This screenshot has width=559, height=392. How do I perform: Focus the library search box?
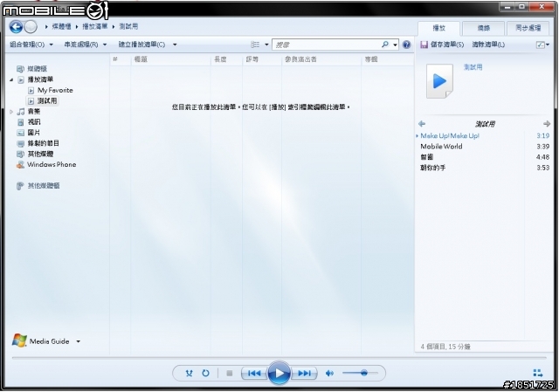click(x=326, y=45)
